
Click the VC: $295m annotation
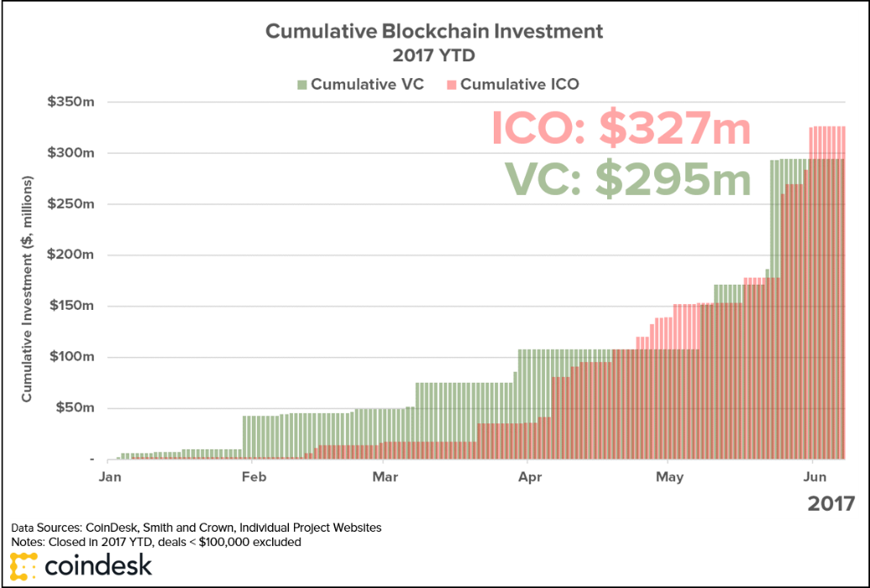coord(627,179)
